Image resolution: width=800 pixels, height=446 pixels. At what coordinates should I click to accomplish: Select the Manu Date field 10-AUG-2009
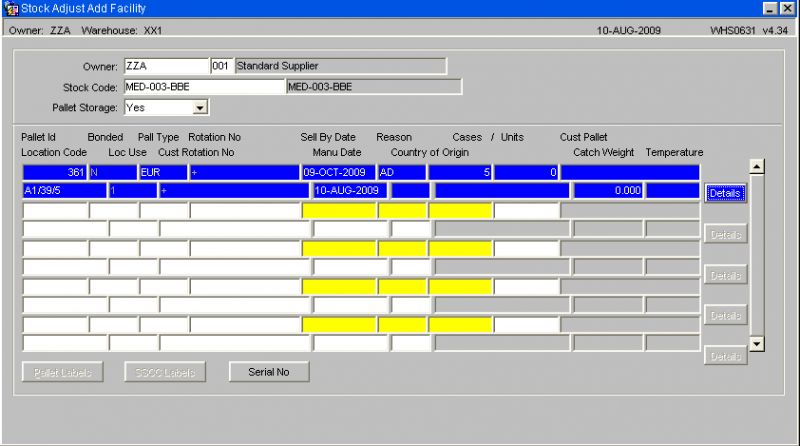coord(350,190)
